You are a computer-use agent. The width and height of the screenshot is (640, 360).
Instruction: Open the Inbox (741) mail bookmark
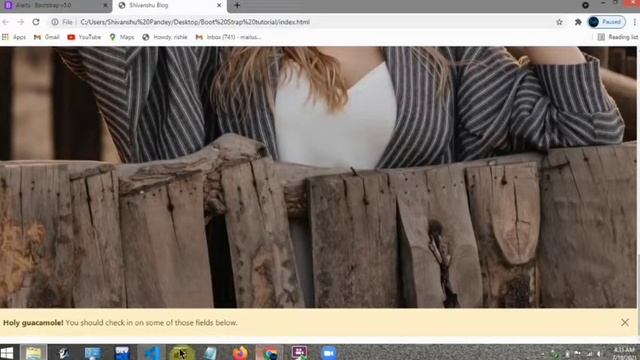228,37
